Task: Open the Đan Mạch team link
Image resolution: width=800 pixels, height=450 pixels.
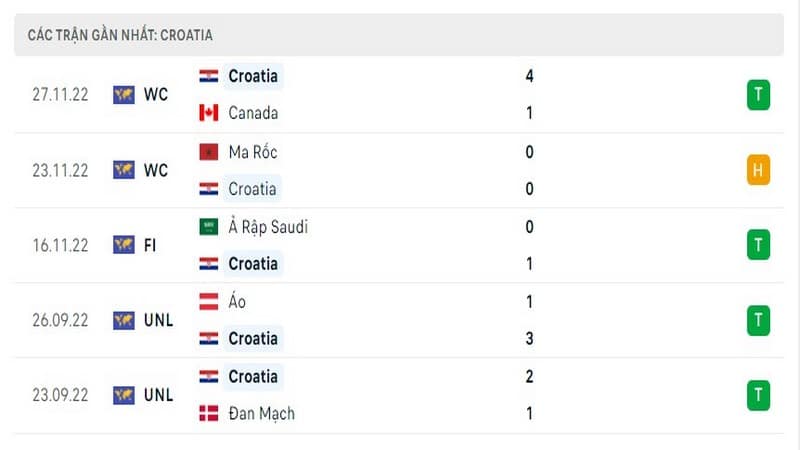Action: tap(262, 413)
